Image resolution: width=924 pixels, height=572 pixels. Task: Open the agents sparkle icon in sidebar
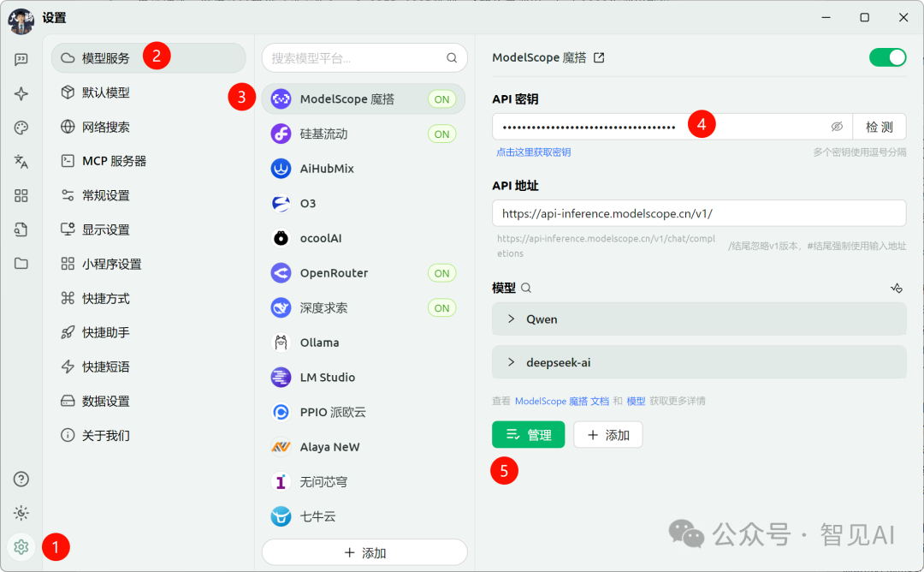coord(21,93)
